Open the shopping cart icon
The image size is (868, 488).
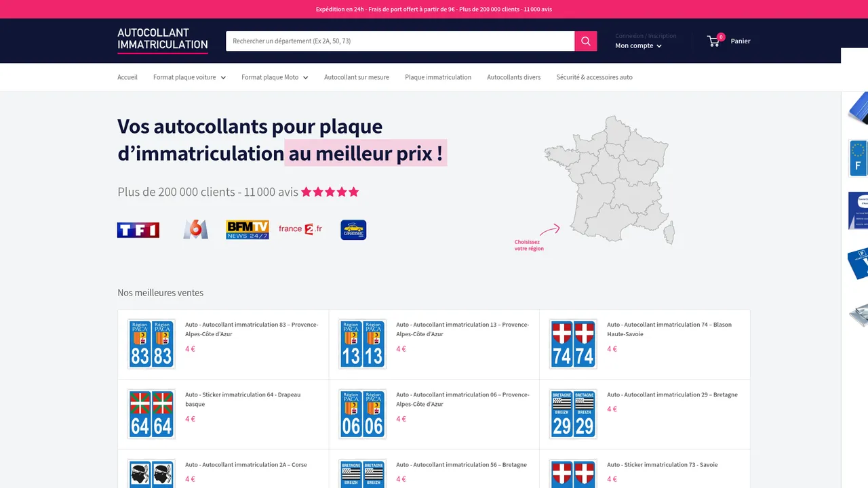[714, 41]
